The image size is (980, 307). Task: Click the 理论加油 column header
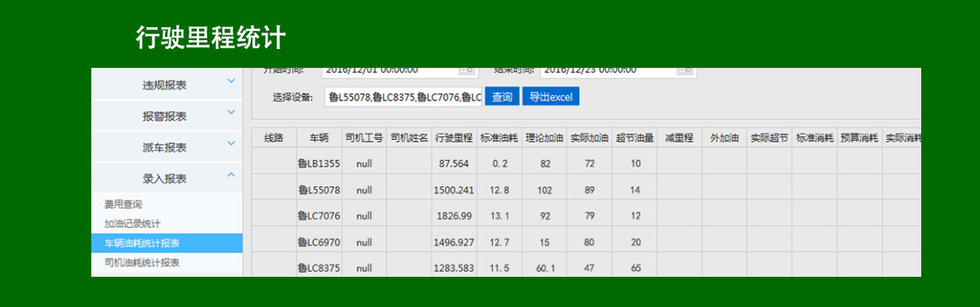[x=544, y=138]
